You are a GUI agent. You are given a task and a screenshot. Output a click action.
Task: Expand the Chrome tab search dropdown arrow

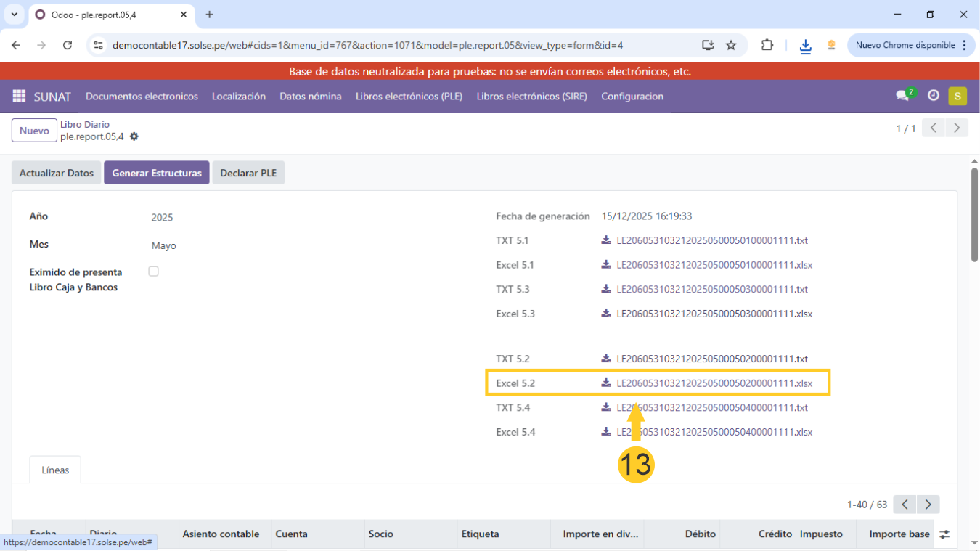coord(14,15)
